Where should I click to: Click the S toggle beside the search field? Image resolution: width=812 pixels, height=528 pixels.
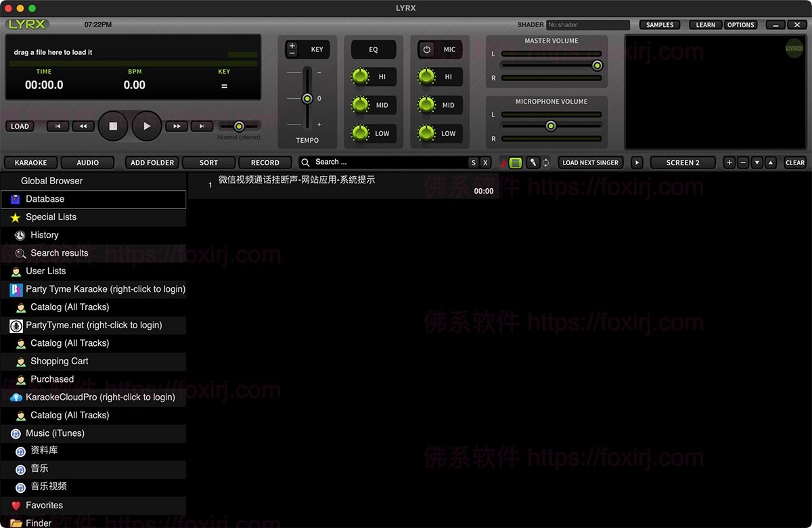[x=474, y=162]
